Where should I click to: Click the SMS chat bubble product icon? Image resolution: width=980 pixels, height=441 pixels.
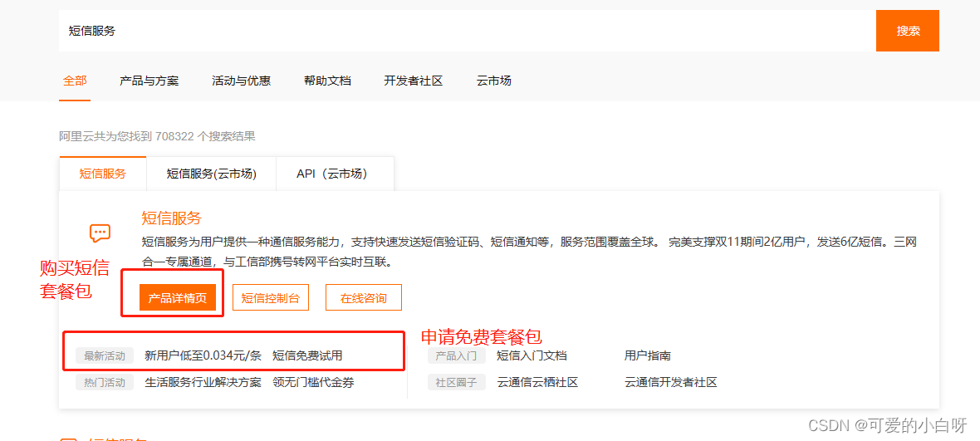(100, 233)
